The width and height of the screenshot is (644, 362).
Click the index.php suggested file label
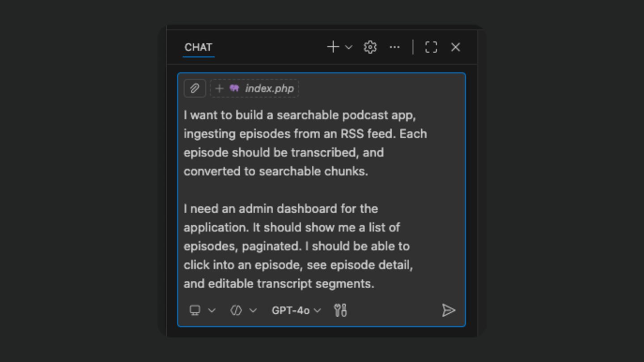(x=269, y=88)
